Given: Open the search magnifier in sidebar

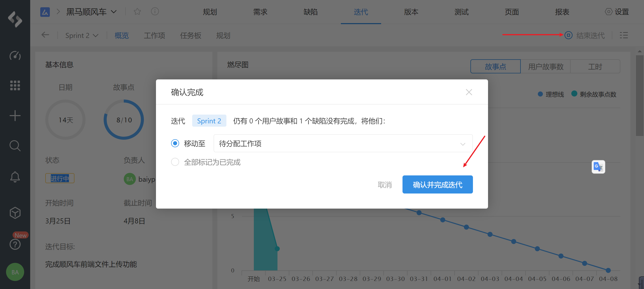Looking at the screenshot, I should click(x=15, y=146).
